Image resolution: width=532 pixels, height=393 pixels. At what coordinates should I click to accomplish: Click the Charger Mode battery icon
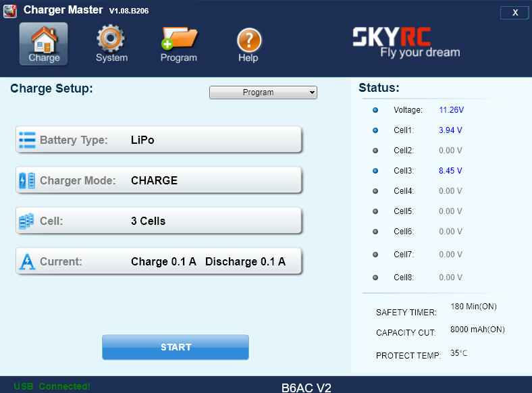tap(27, 180)
